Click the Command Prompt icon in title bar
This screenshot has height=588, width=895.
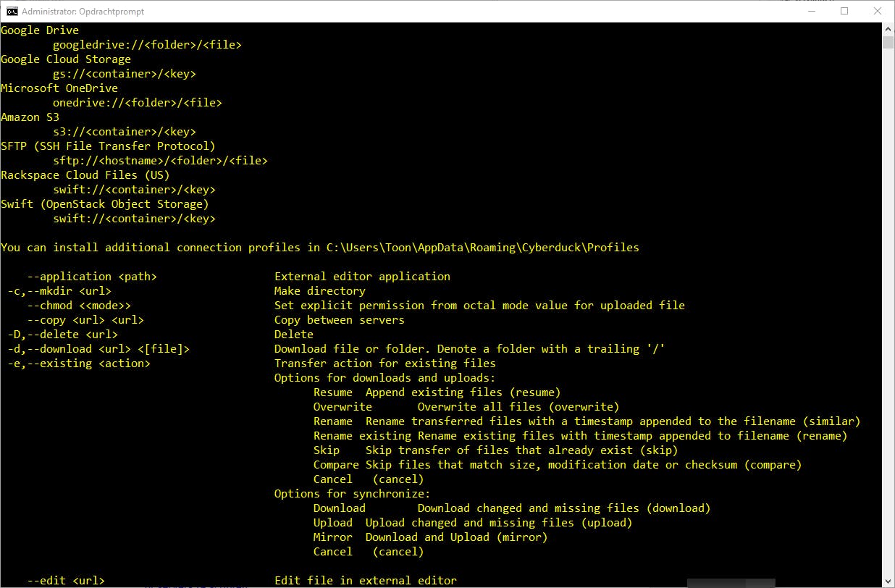click(x=12, y=11)
